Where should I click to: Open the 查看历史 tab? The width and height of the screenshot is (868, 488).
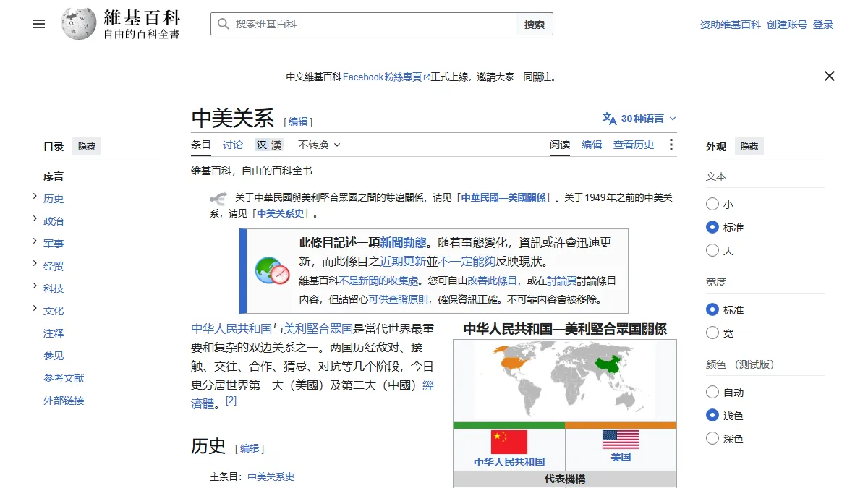(634, 145)
